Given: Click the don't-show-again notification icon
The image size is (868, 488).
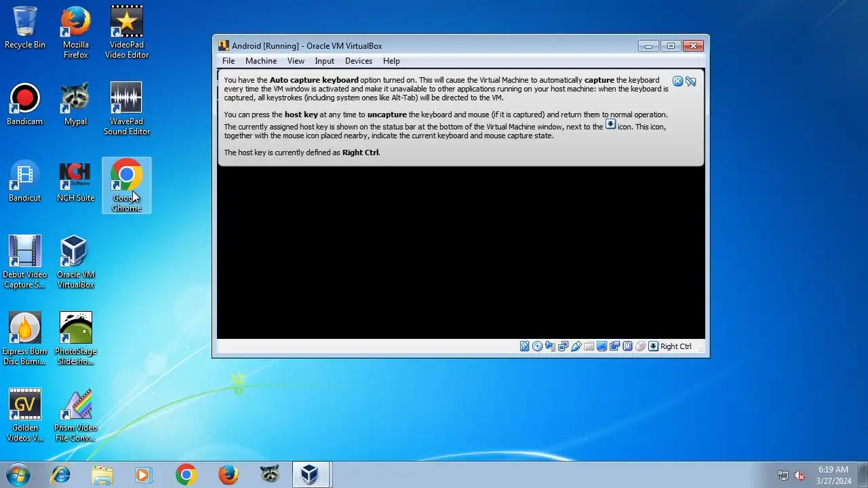Looking at the screenshot, I should 690,81.
